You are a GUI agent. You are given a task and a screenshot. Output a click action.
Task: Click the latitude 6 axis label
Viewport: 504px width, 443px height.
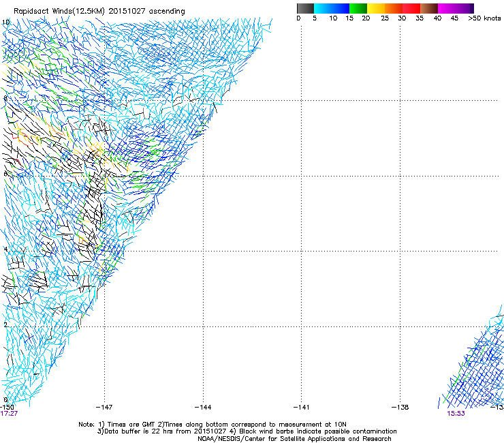point(5,174)
